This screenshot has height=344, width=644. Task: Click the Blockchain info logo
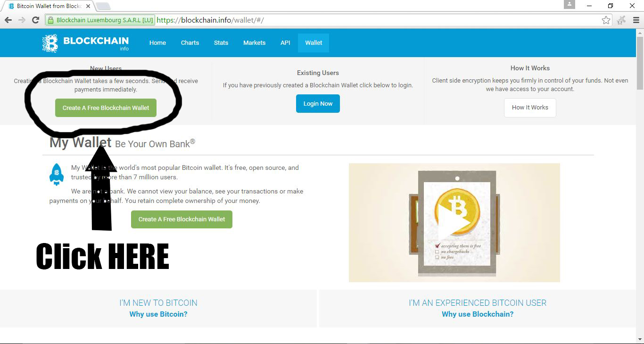coord(85,43)
